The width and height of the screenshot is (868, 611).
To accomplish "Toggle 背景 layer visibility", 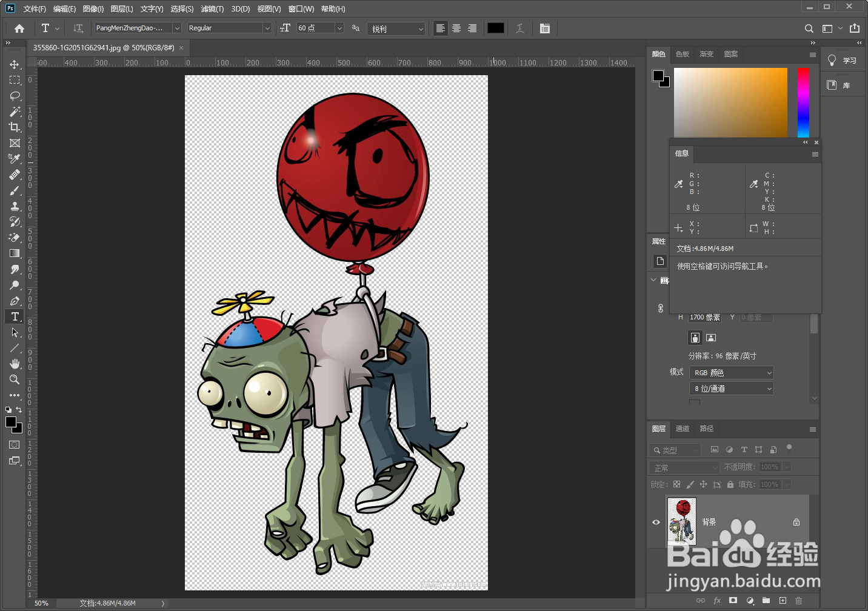I will (656, 522).
